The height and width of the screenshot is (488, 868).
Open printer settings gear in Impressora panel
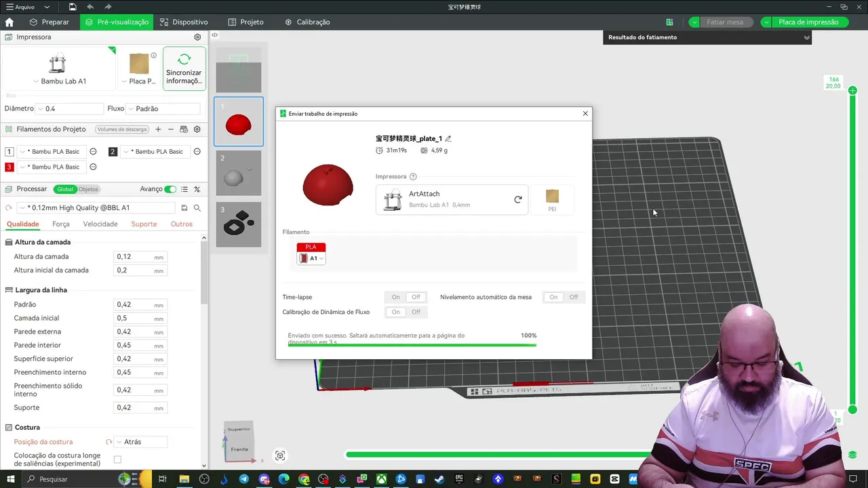click(197, 37)
